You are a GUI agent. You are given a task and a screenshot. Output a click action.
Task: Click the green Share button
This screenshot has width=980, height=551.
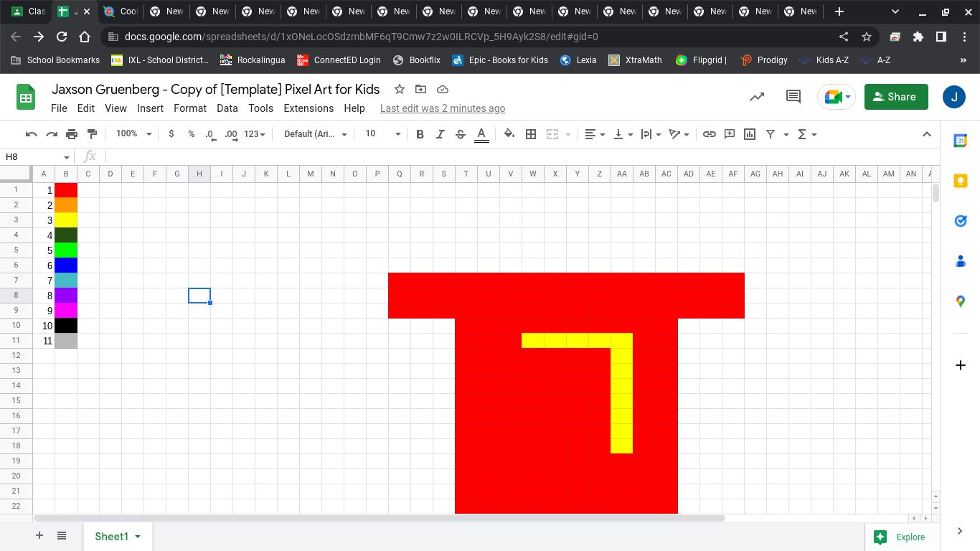click(895, 97)
